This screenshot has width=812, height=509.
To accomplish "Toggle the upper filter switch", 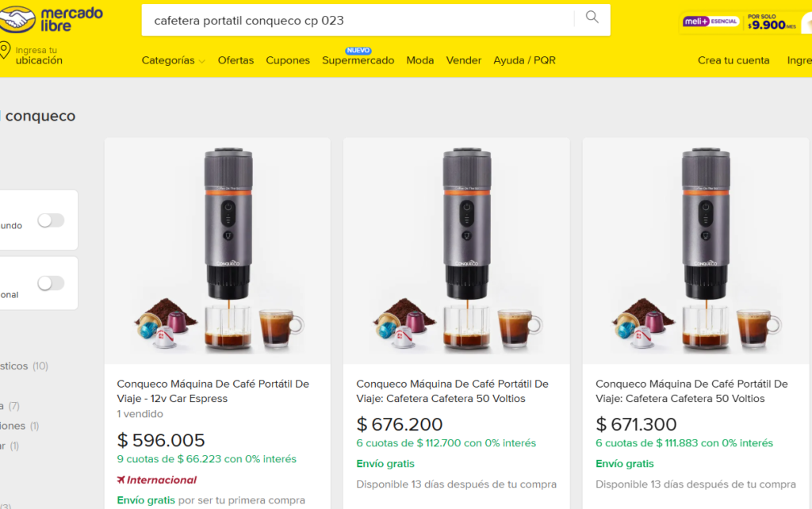I will 51,220.
